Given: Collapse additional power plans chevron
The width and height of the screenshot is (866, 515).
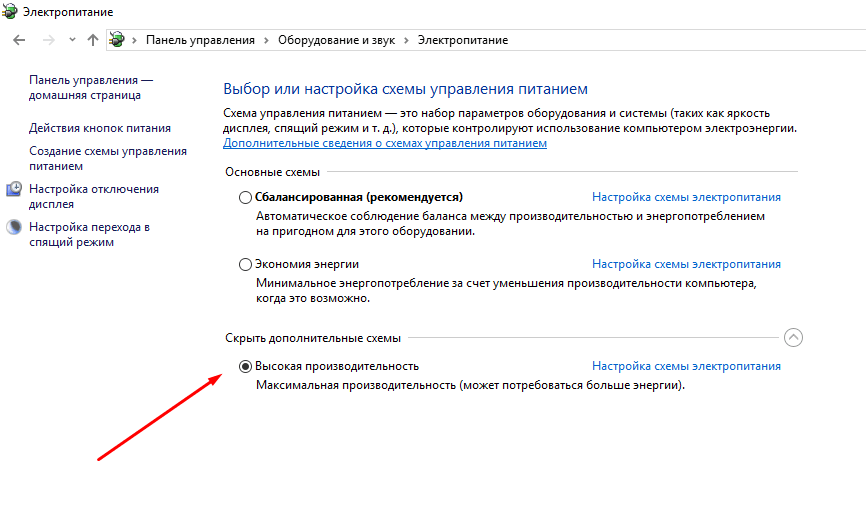Looking at the screenshot, I should click(794, 337).
